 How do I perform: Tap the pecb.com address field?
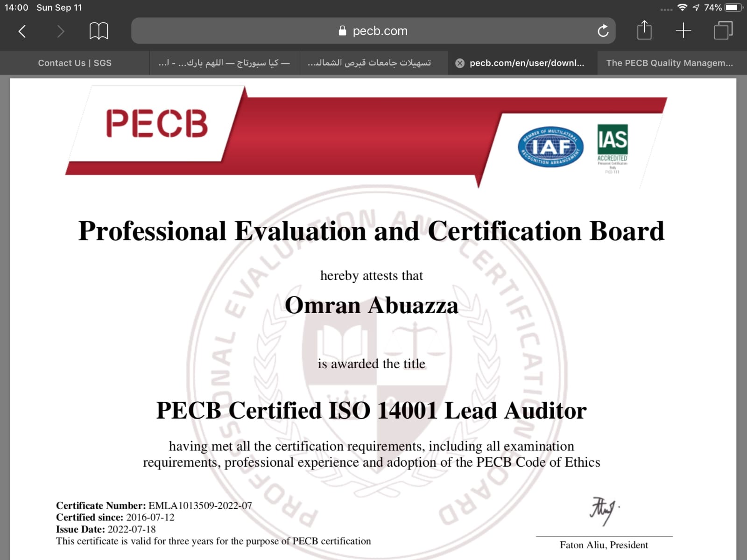[379, 31]
